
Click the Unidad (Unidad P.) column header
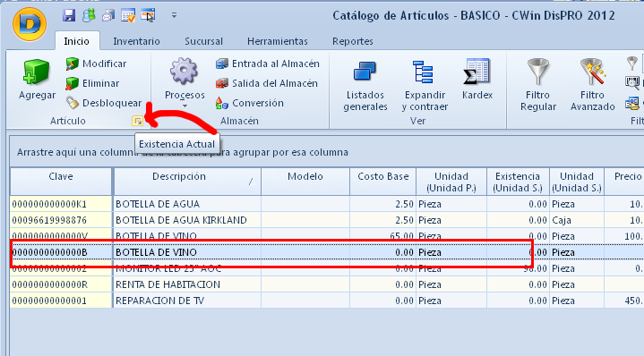451,182
